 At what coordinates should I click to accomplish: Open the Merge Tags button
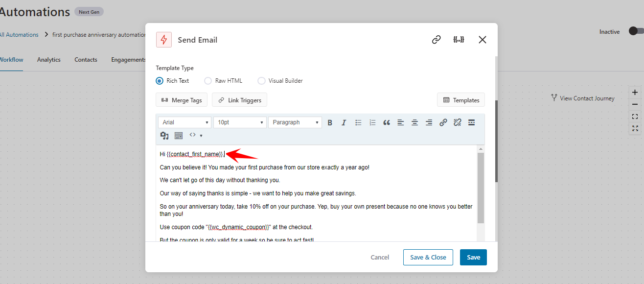click(182, 100)
